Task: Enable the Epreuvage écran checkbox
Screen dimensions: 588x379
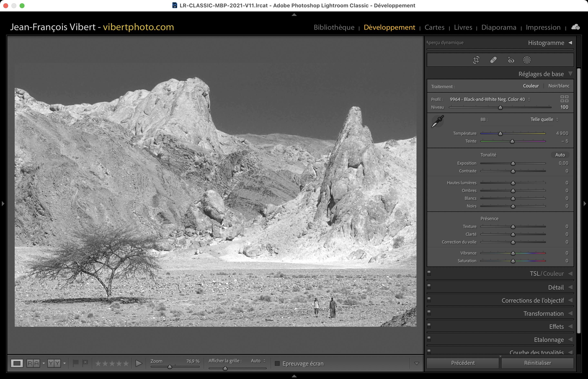Action: tap(277, 363)
